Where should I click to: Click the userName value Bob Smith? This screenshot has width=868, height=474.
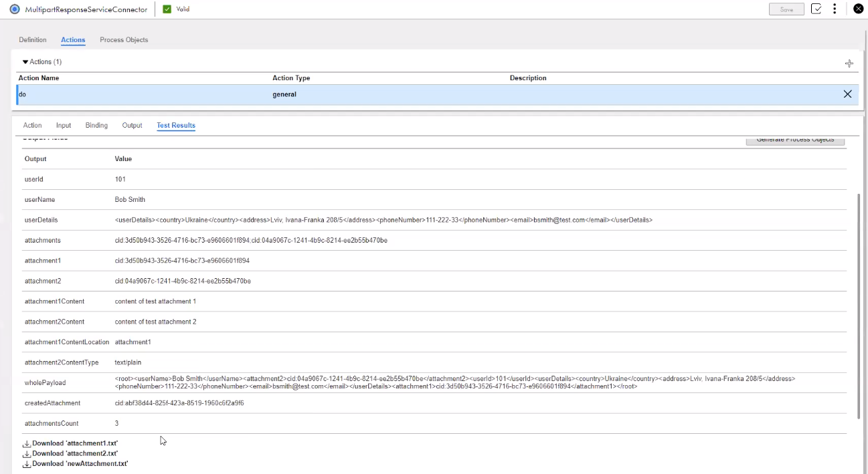pos(130,200)
